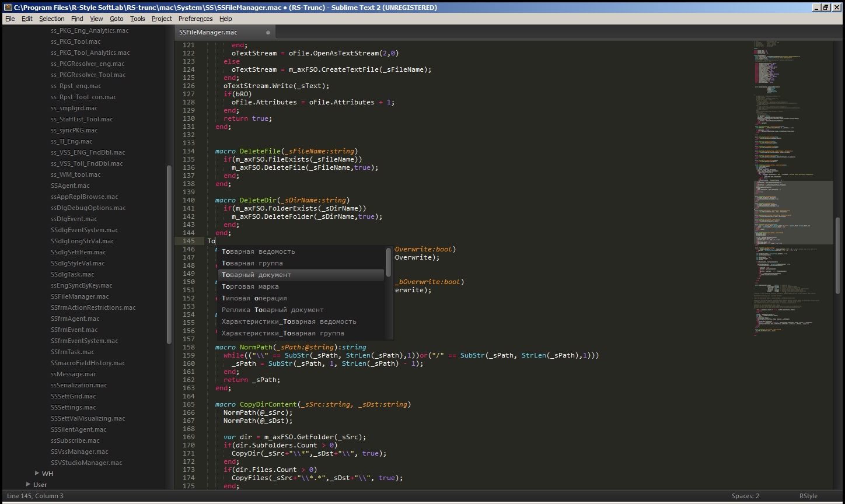845x504 pixels.
Task: Open ssDlgDebugOptions.mac in sidebar
Action: (x=88, y=208)
